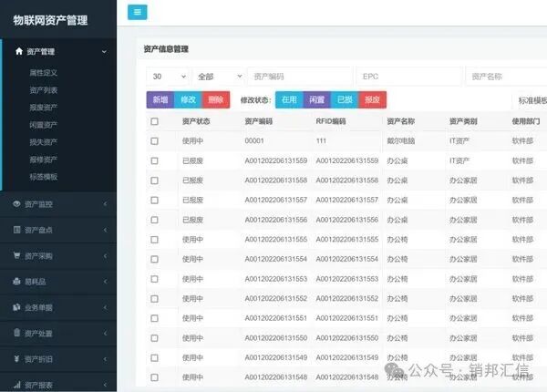Check the row A001202206131559
547x392 pixels.
pos(154,160)
